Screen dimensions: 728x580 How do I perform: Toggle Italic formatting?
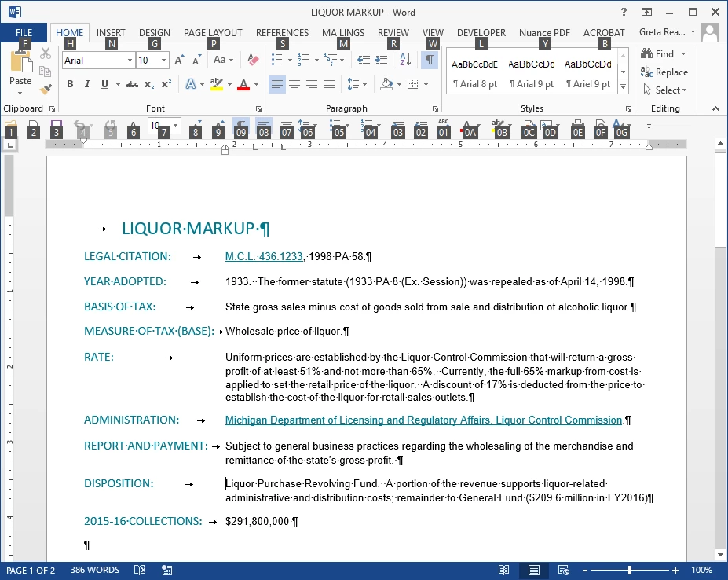[87, 84]
